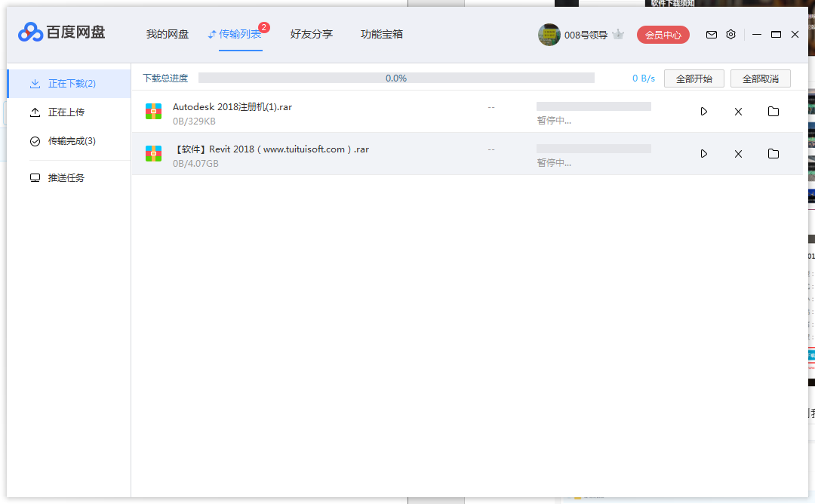The height and width of the screenshot is (504, 815).
Task: Click the Autodesk 2018注册机 download progress bar
Action: point(594,106)
